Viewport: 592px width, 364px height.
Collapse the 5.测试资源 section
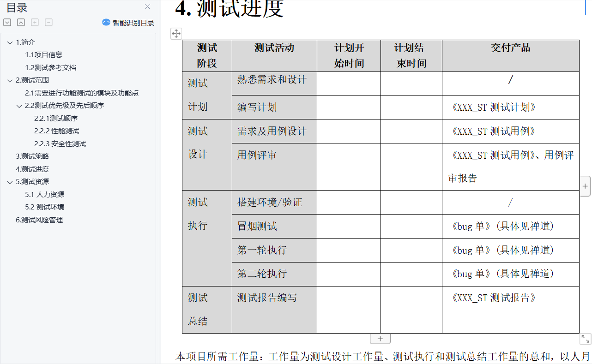[11, 181]
